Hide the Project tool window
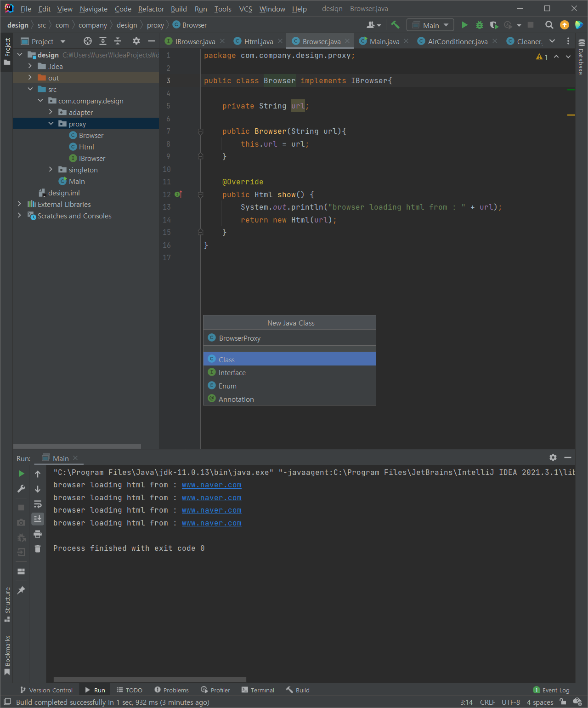This screenshot has height=708, width=588. coord(151,41)
